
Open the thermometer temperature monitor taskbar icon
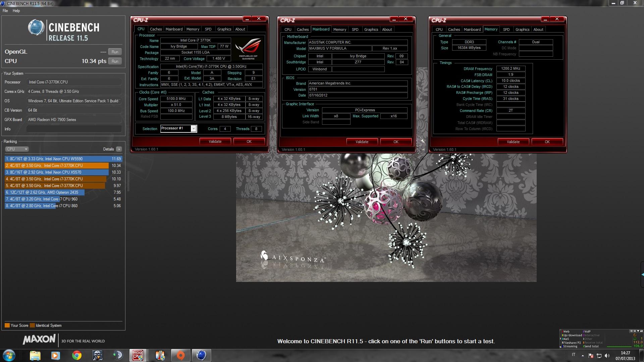160,355
